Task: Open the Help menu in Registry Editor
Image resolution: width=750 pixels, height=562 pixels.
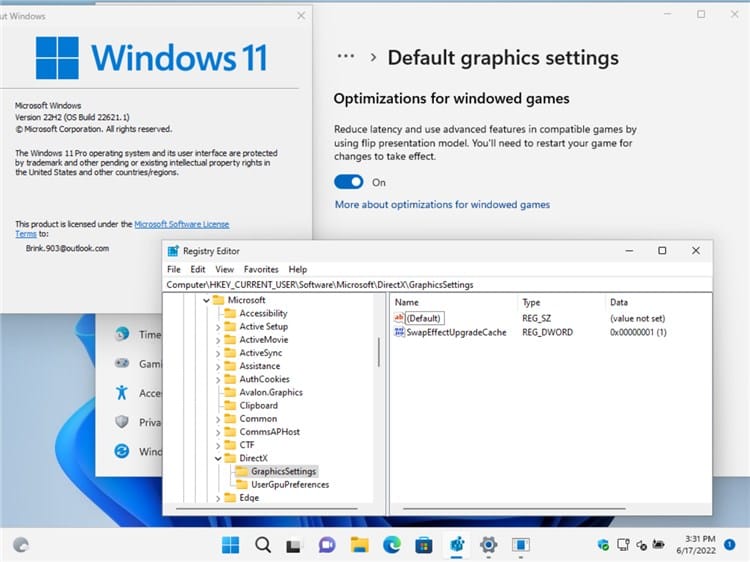Action: coord(298,269)
